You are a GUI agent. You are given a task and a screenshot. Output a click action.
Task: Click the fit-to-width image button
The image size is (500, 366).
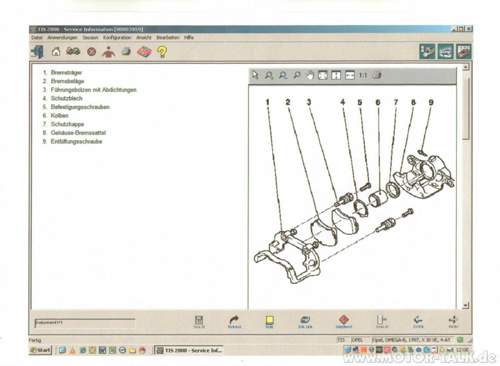[x=350, y=75]
